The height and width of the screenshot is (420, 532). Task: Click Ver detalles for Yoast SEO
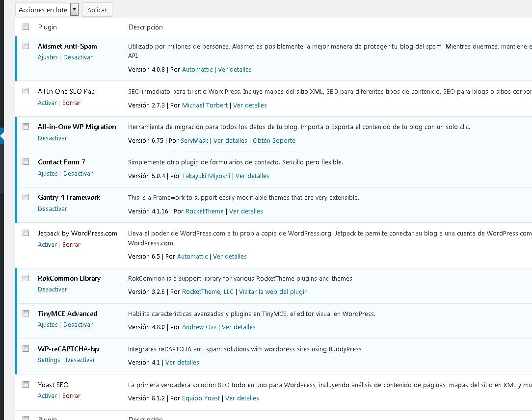242,398
